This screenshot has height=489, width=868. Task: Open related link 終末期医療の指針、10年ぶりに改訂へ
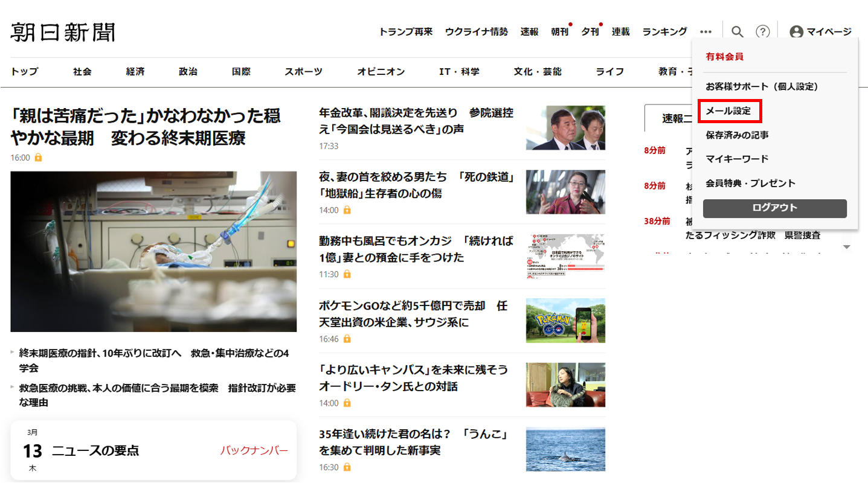pos(154,360)
